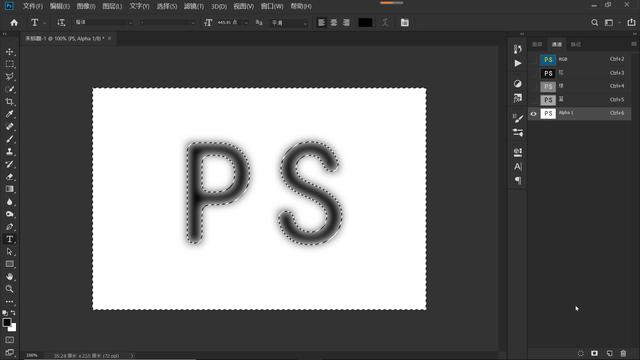The height and width of the screenshot is (360, 640).
Task: Toggle Quick Mask mode
Action: [x=9, y=340]
